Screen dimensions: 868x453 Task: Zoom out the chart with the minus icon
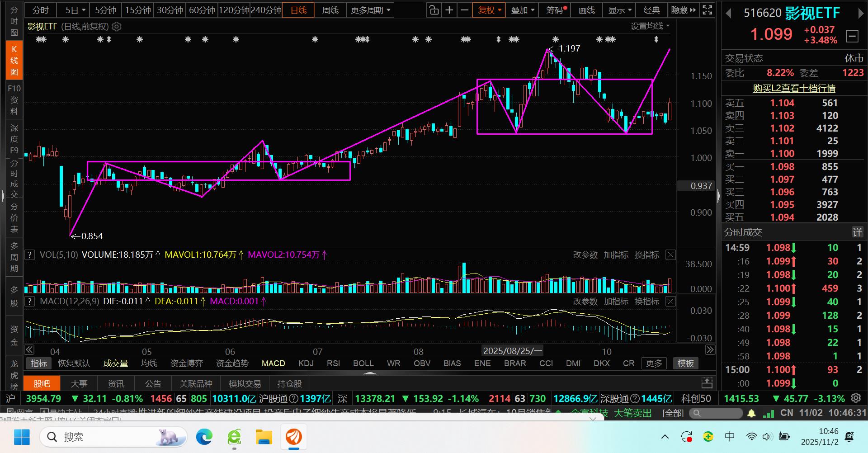(464, 10)
